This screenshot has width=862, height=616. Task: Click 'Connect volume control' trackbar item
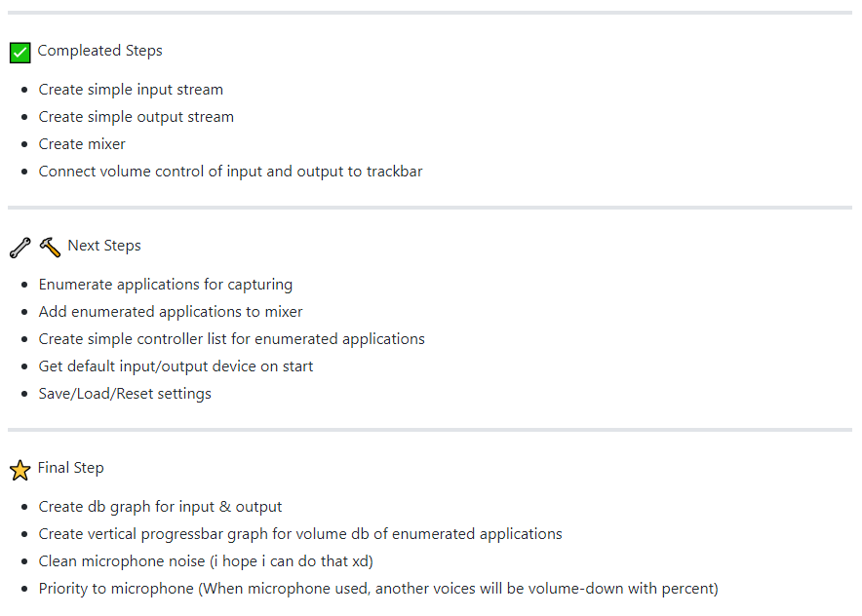point(230,172)
